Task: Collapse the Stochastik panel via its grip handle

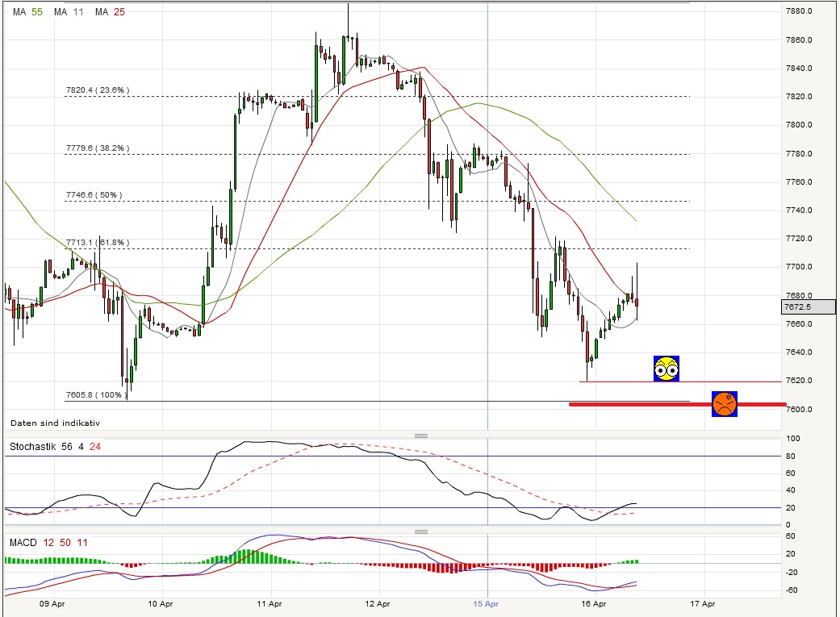Action: [421, 435]
